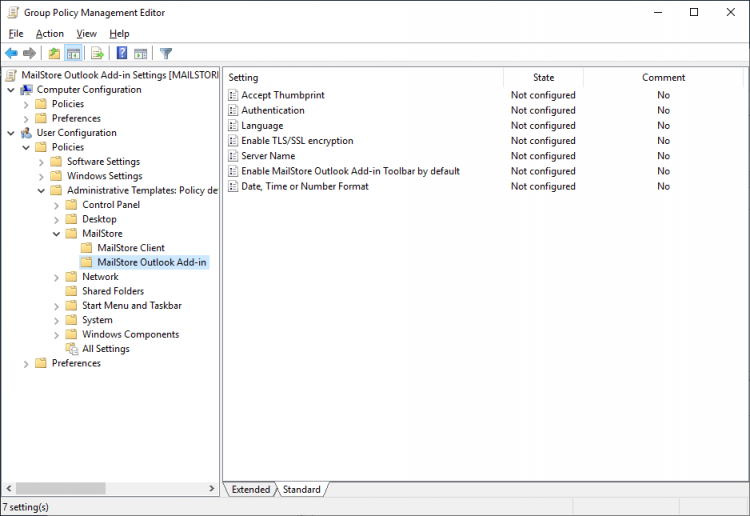Open Help via the question mark icon
This screenshot has height=516, width=750.
[x=122, y=53]
